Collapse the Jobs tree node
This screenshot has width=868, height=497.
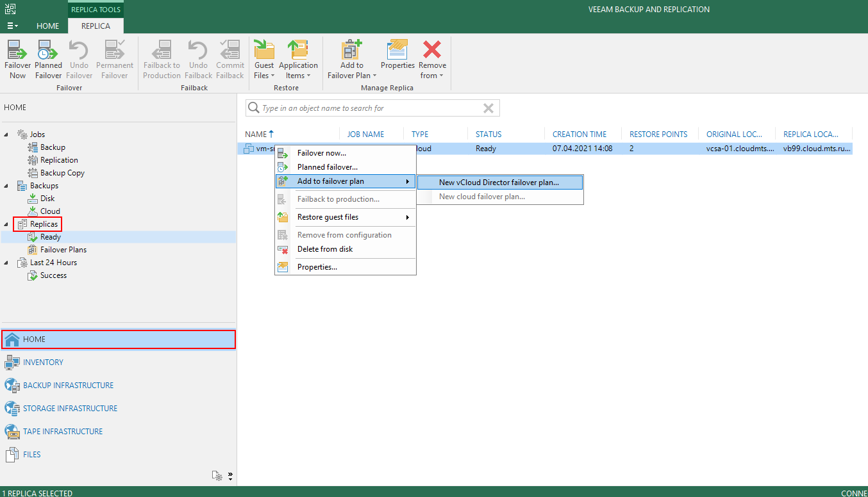point(6,134)
